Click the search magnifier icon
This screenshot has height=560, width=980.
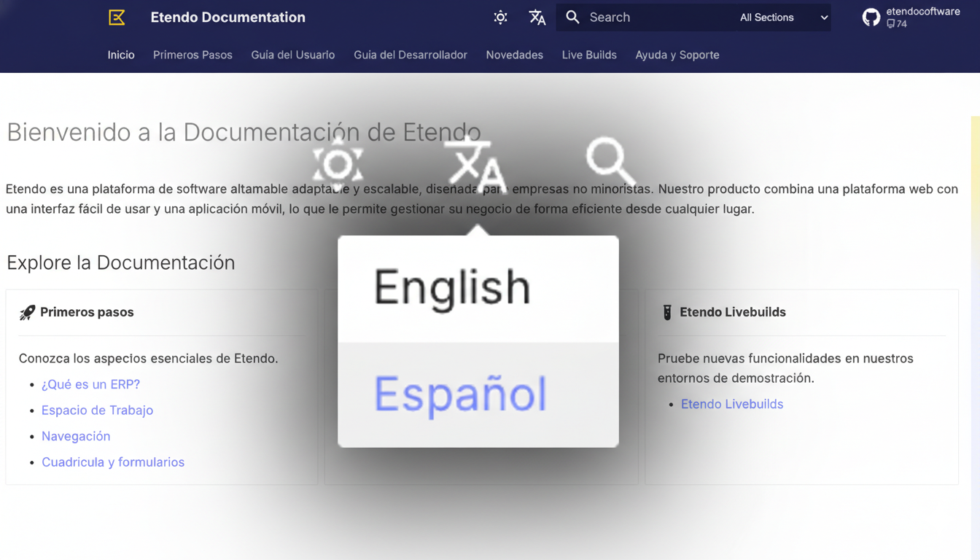[573, 17]
